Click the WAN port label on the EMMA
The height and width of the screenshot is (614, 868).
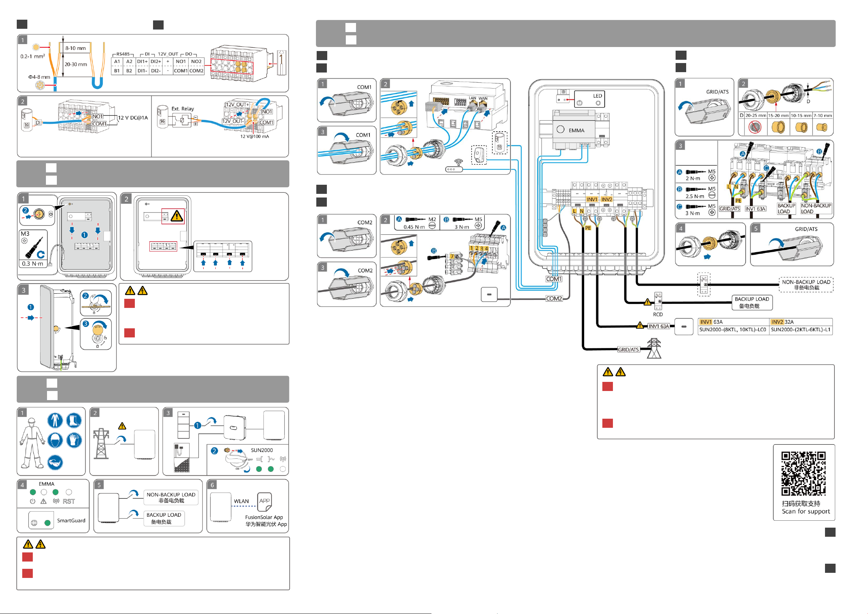point(483,98)
